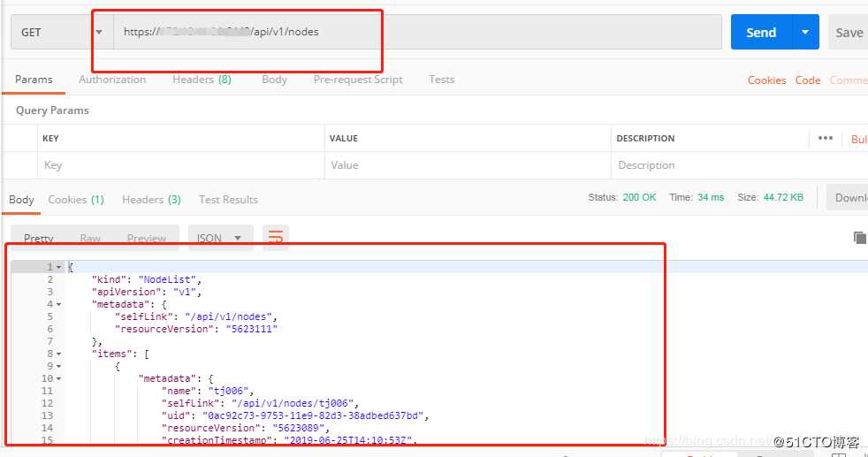Open the Send button dropdown arrow

click(805, 32)
